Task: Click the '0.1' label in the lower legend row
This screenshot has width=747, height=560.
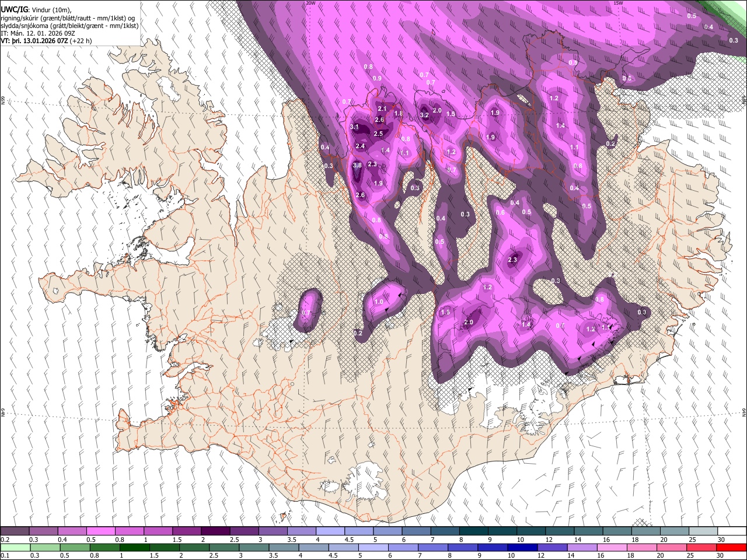Action: 5,555
